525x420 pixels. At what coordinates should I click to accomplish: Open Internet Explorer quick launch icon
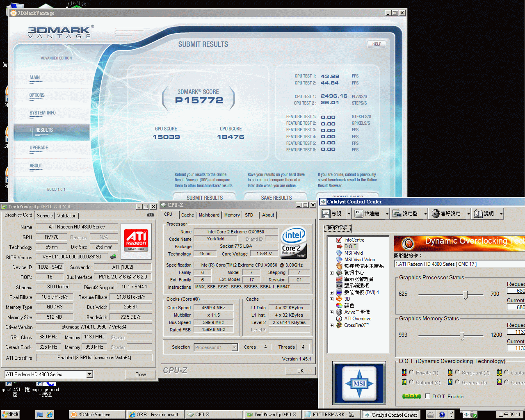click(x=50, y=415)
